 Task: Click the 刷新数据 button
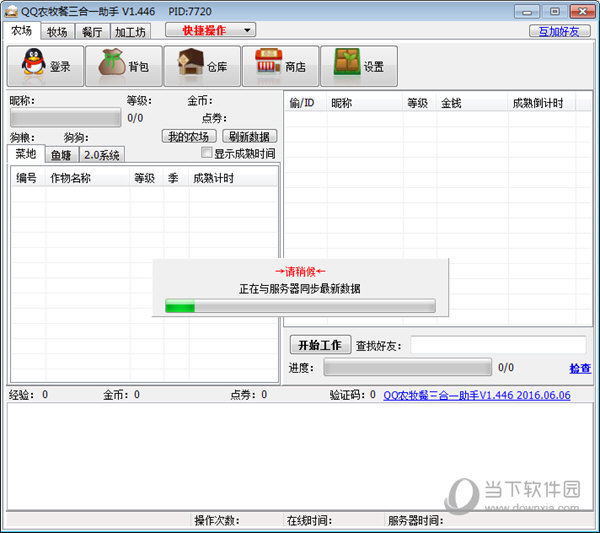(x=249, y=137)
